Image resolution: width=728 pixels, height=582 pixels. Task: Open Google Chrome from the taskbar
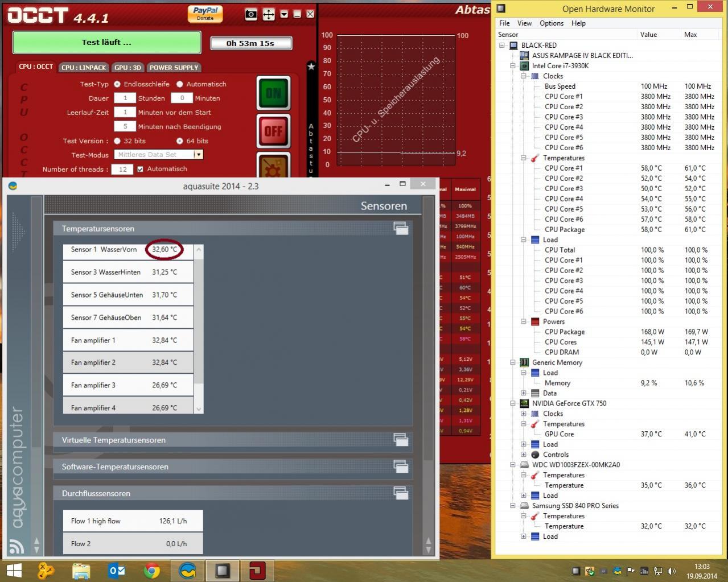151,571
